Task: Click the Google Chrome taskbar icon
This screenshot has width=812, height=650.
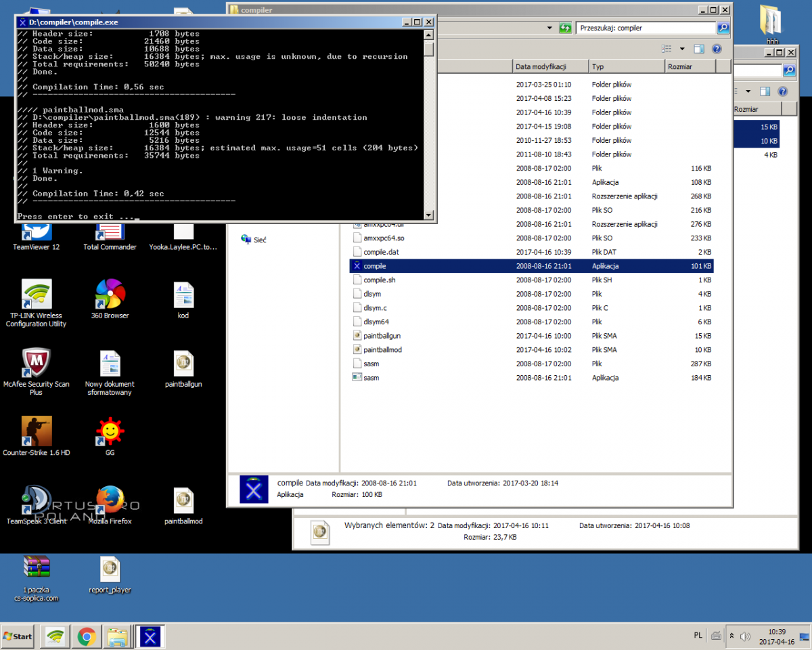Action: click(86, 636)
